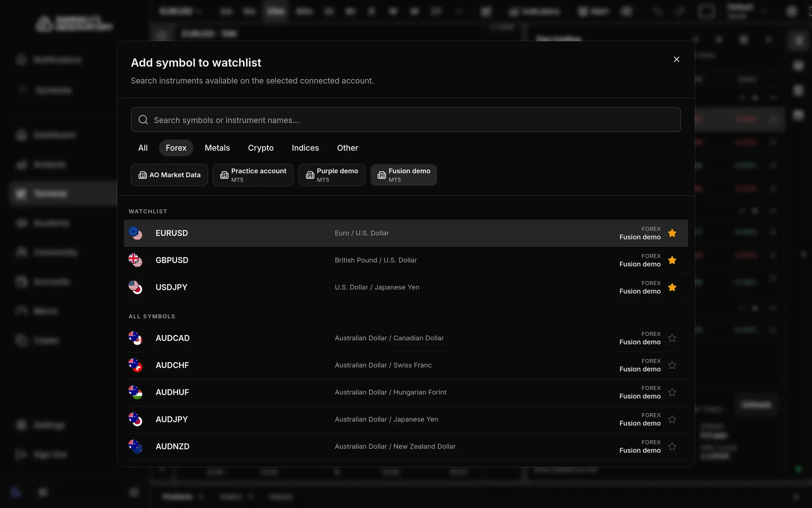The height and width of the screenshot is (508, 812).
Task: Click the AUDHUF flag icon
Action: click(x=135, y=392)
